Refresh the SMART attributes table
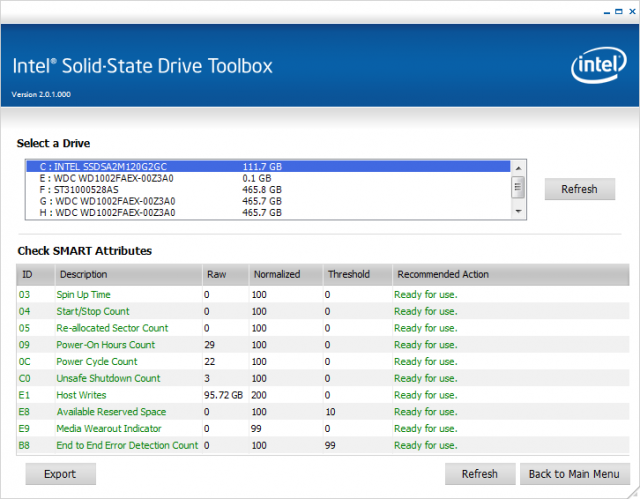This screenshot has width=640, height=499. pyautogui.click(x=480, y=474)
